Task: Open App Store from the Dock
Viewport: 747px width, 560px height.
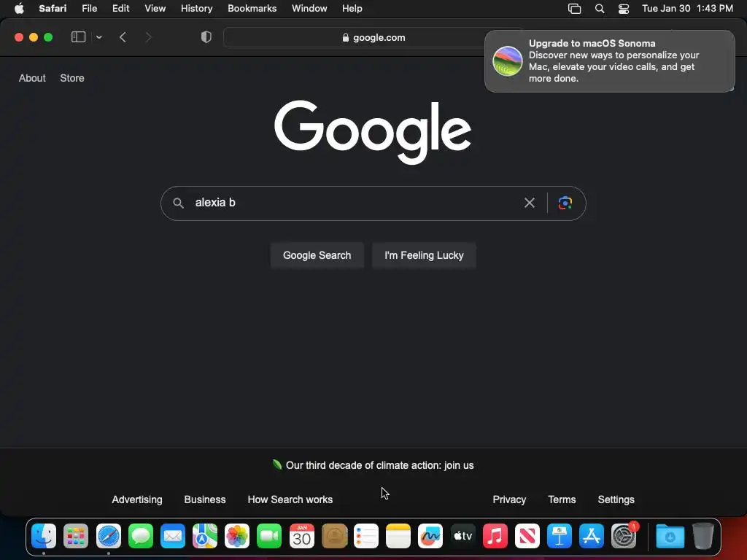Action: (x=591, y=537)
